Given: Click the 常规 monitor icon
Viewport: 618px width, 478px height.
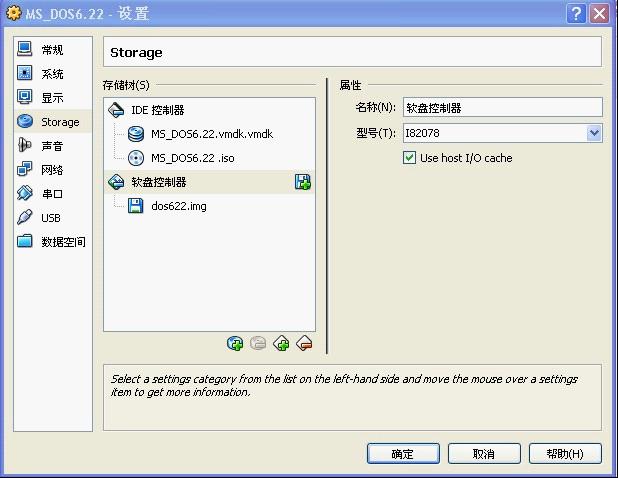Looking at the screenshot, I should coord(24,49).
